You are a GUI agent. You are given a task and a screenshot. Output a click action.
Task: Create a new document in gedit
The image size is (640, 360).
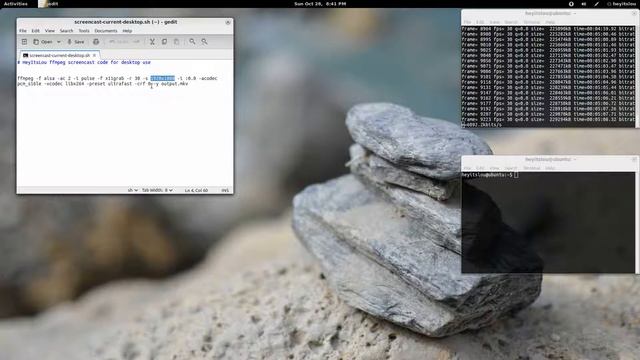pos(24,42)
